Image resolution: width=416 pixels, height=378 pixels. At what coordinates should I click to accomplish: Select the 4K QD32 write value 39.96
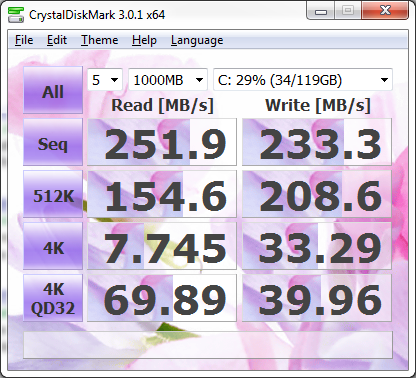coord(317,298)
